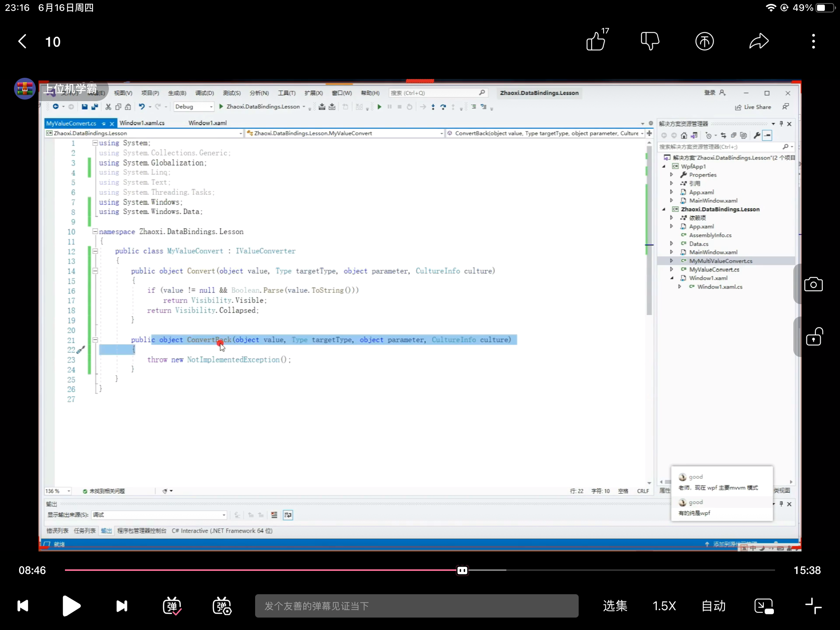Viewport: 840px width, 630px height.
Task: Exit fullscreen with the shrink icon
Action: coord(813,605)
